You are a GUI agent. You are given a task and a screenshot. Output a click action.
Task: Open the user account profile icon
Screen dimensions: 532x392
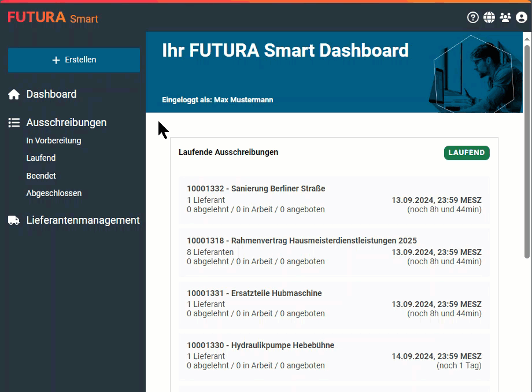coord(522,17)
